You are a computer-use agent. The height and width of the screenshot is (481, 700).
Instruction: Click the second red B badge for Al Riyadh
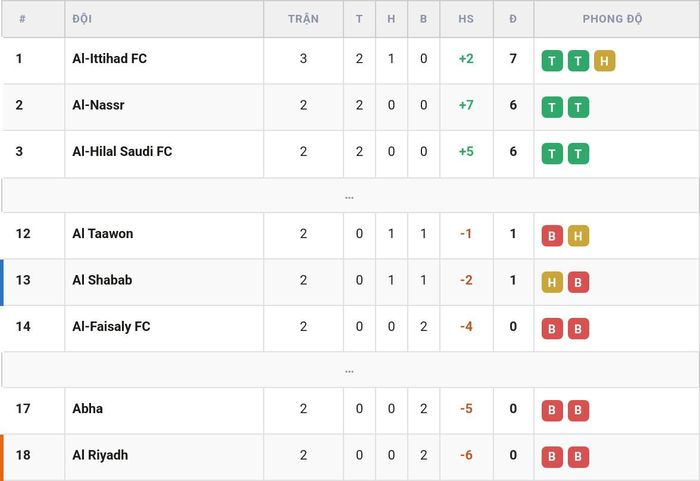click(578, 457)
